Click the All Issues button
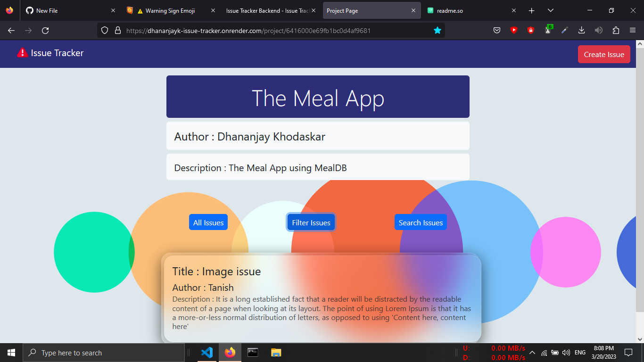 pos(208,222)
